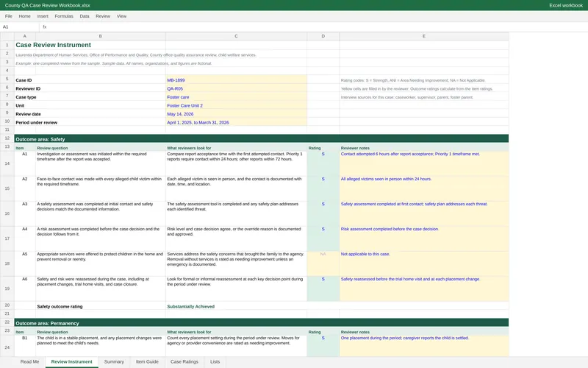The height and width of the screenshot is (368, 588).
Task: Select row 12 header
Action: point(7,138)
